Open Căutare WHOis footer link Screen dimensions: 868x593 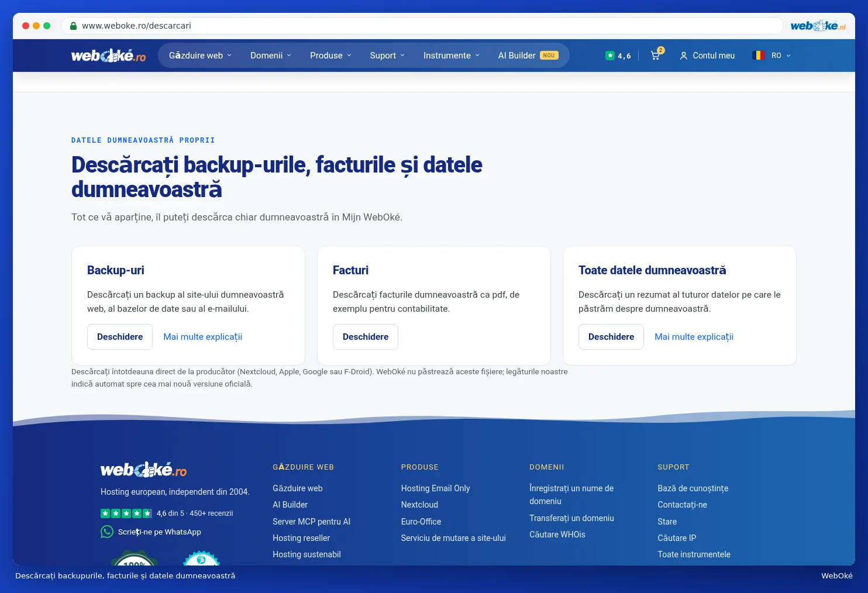(x=557, y=535)
